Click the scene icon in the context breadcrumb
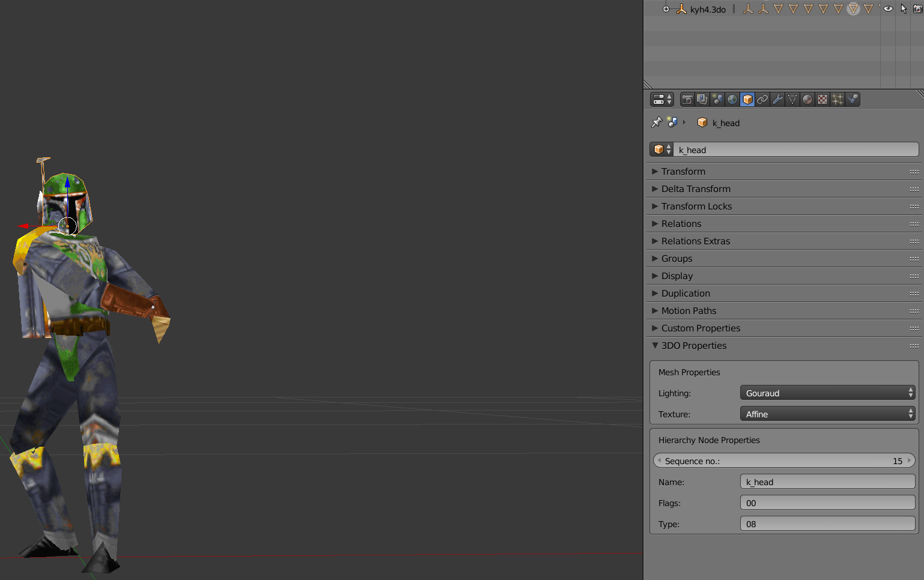924x580 pixels. tap(672, 122)
